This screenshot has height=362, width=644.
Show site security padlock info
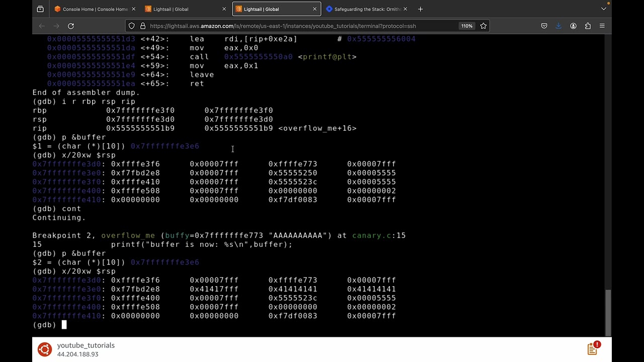point(143,26)
